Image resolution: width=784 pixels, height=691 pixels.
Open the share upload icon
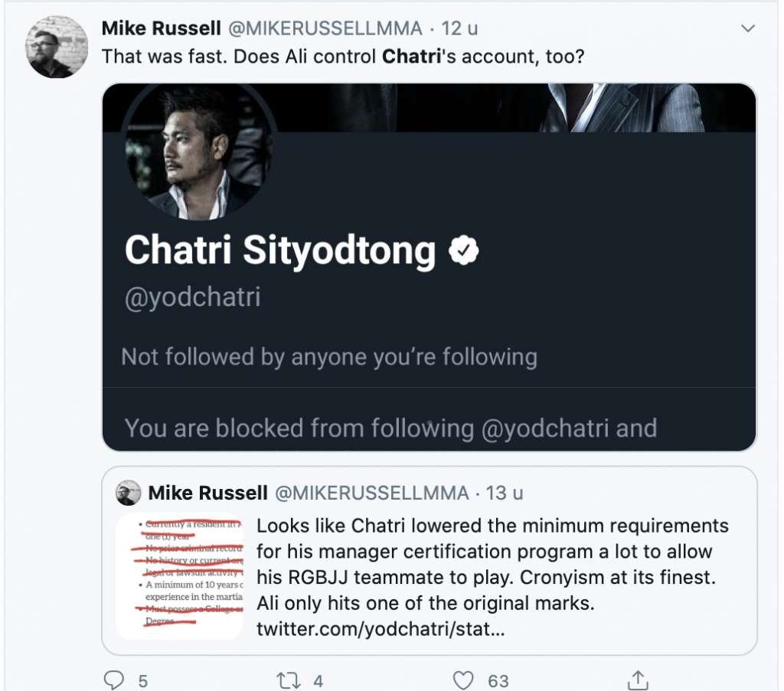tap(638, 680)
